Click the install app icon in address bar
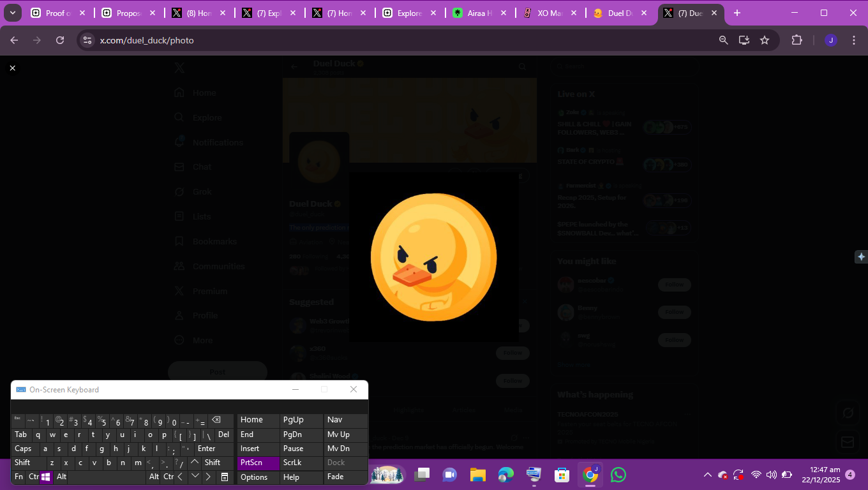Image resolution: width=868 pixels, height=490 pixels. point(744,40)
